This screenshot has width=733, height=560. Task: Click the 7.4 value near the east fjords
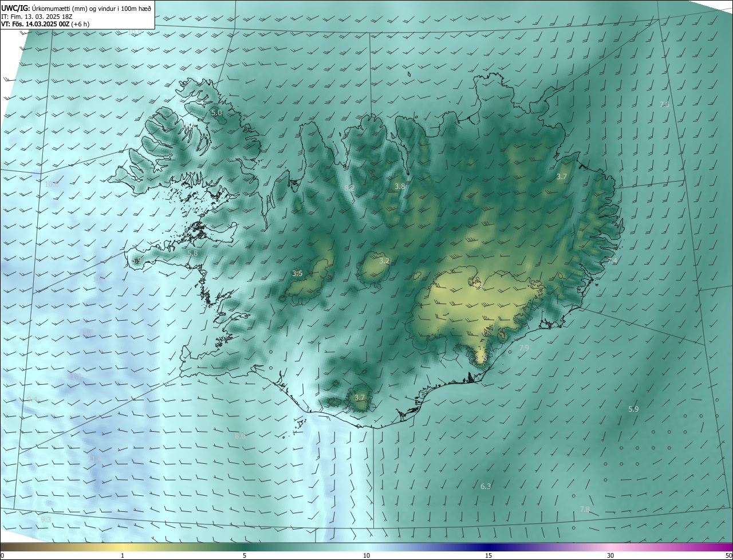pyautogui.click(x=613, y=261)
